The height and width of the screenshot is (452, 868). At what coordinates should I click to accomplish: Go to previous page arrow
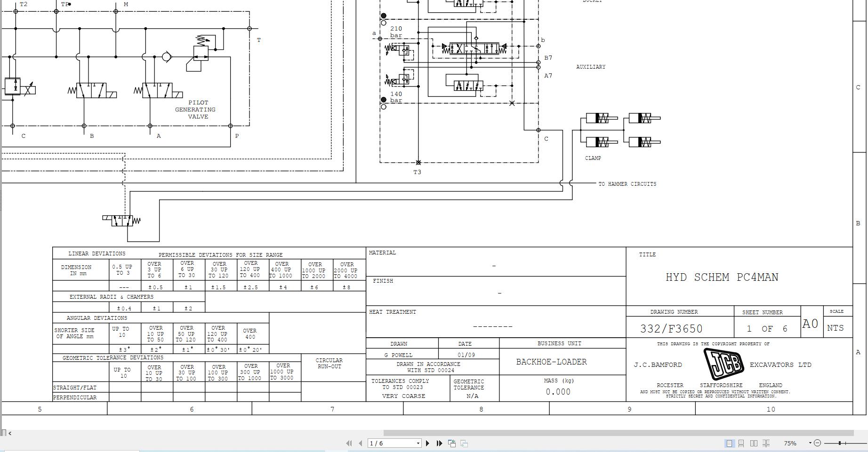pos(361,443)
